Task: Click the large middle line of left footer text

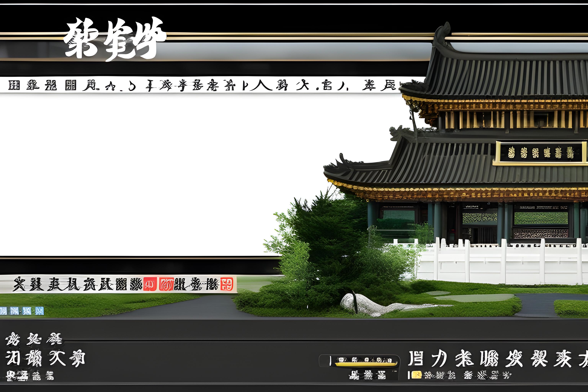Action: click(45, 358)
